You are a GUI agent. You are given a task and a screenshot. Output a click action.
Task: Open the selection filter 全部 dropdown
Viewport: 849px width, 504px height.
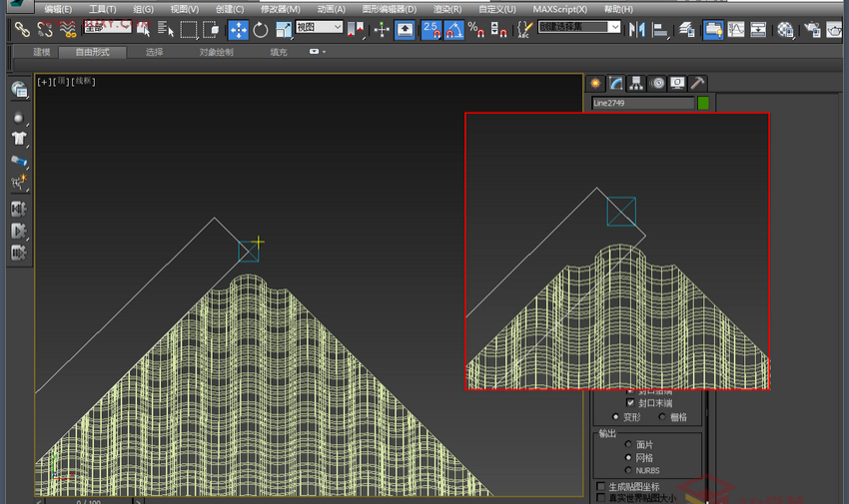(x=107, y=27)
